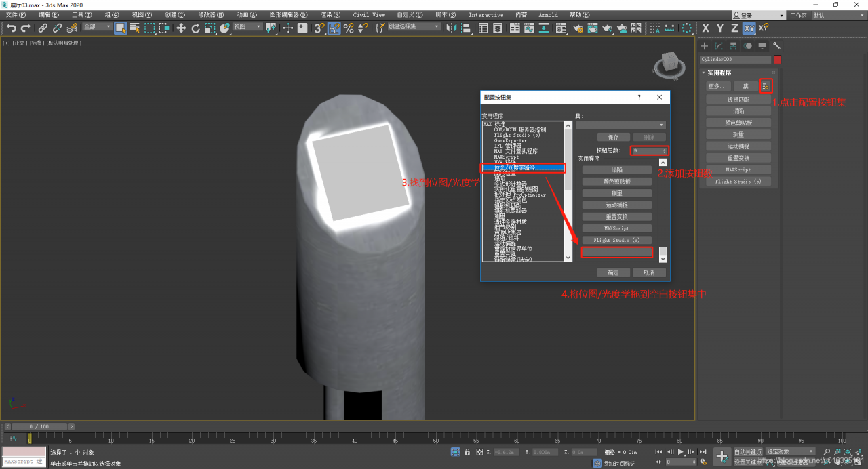Click the Undo arrow in the toolbar

click(11, 28)
